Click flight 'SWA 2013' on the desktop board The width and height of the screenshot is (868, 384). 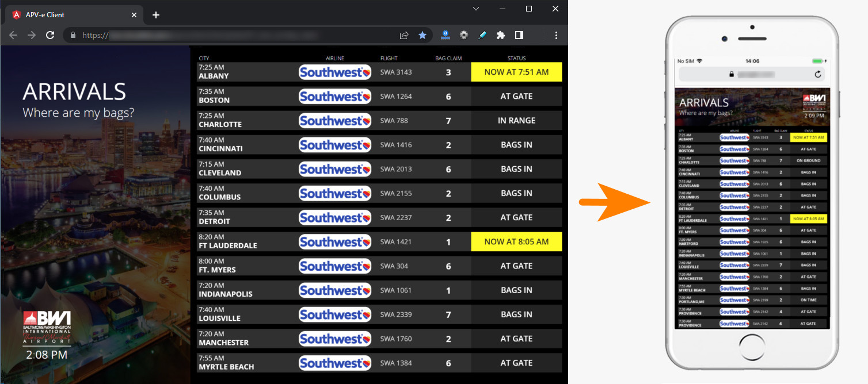click(396, 169)
